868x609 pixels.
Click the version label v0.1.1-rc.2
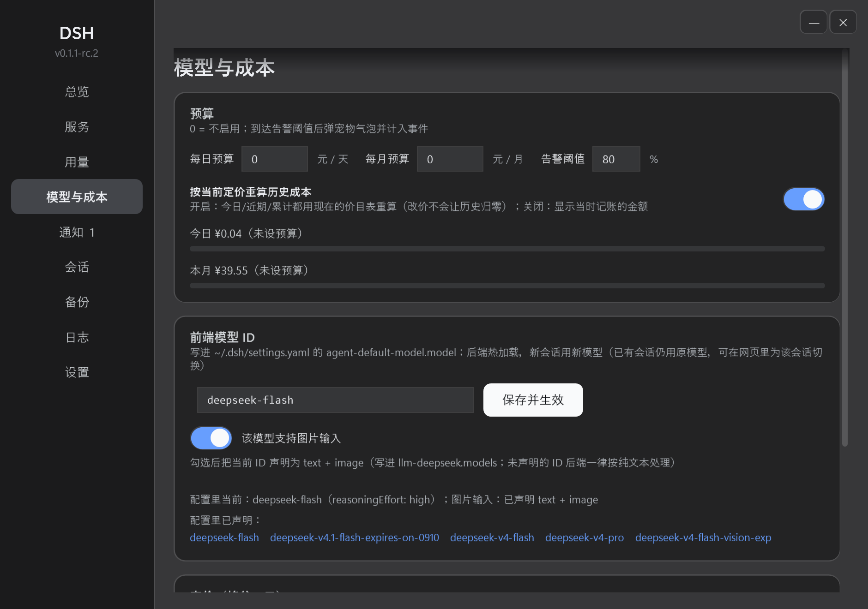click(x=77, y=53)
